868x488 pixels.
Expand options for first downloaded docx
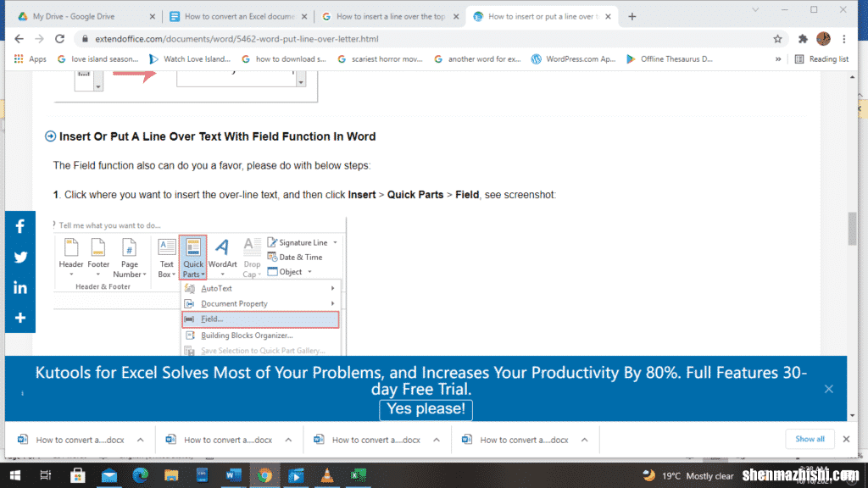[x=140, y=440]
